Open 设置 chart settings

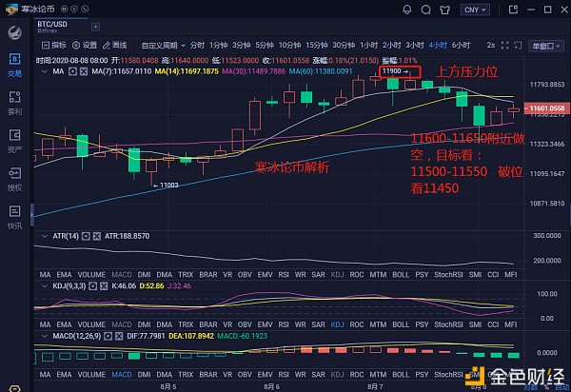tap(85, 45)
